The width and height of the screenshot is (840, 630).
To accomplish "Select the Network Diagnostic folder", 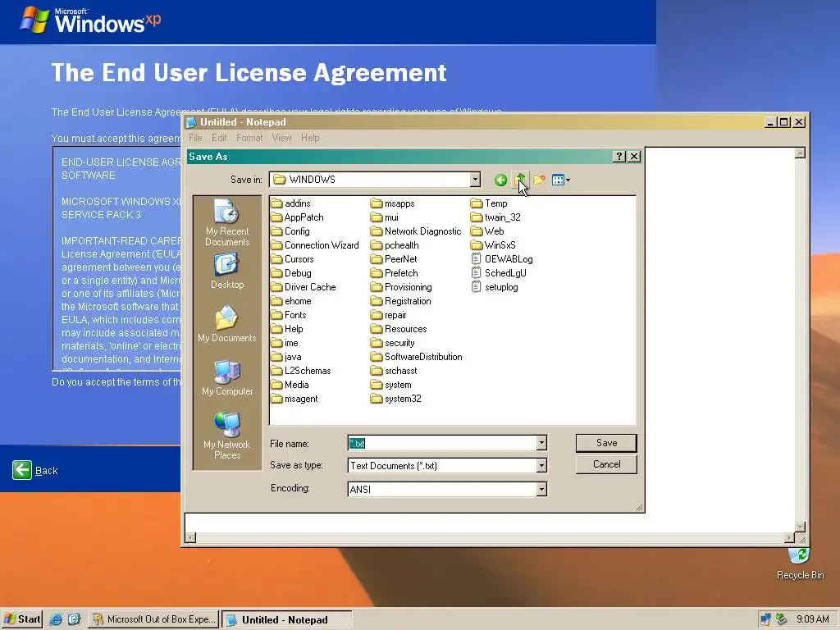I will tap(416, 231).
